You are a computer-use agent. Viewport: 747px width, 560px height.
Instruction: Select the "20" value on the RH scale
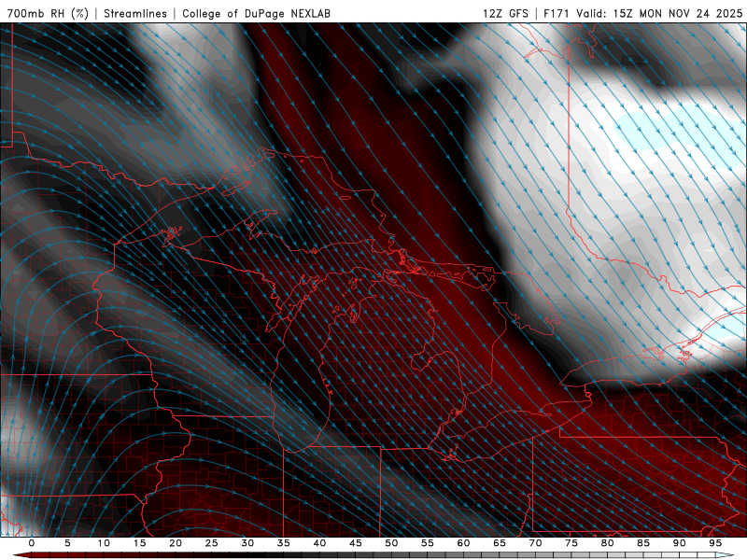[176, 543]
